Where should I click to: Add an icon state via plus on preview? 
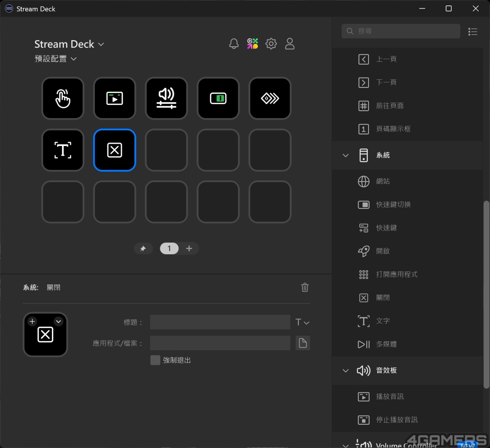click(32, 321)
